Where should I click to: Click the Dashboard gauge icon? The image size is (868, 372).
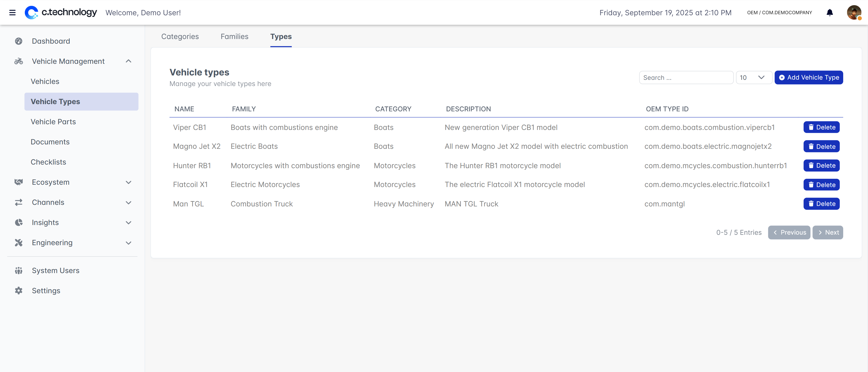click(x=19, y=41)
